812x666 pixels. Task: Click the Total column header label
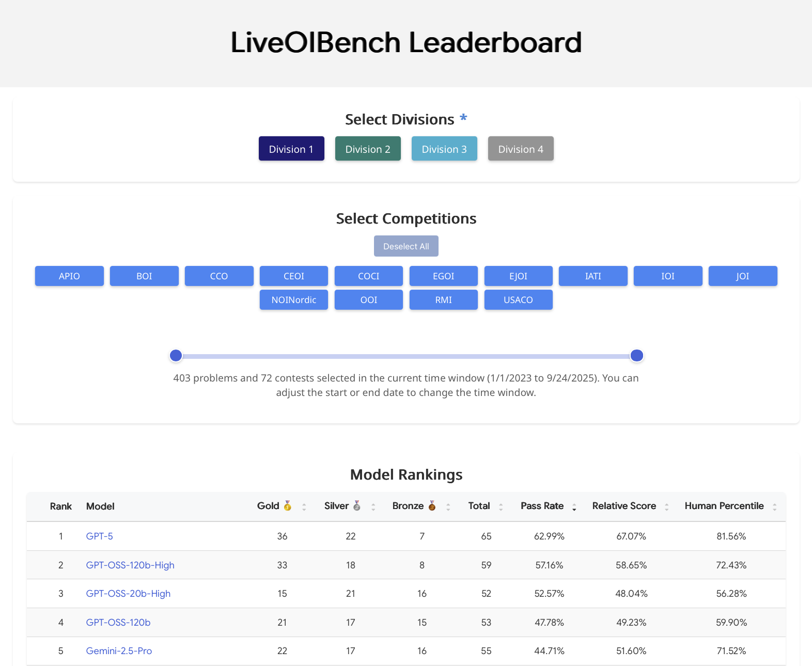click(x=479, y=506)
